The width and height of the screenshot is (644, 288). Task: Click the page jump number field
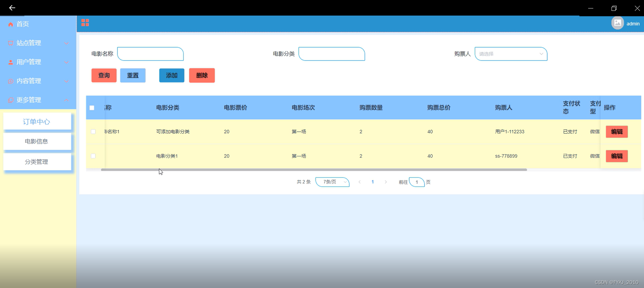coord(417,182)
